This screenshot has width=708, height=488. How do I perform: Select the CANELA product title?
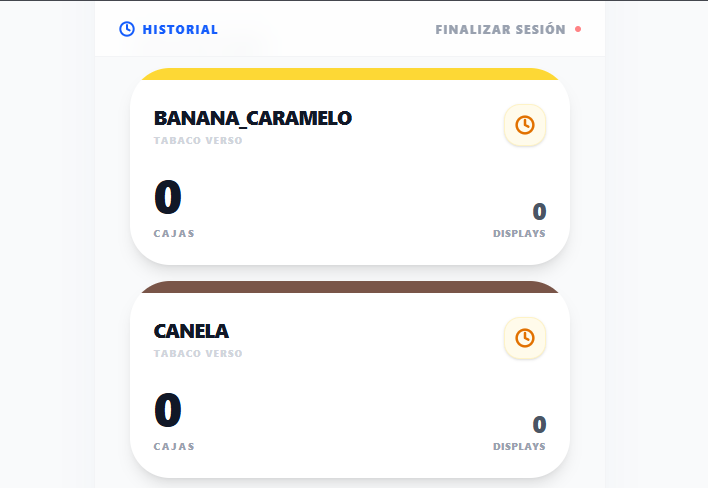(x=191, y=331)
